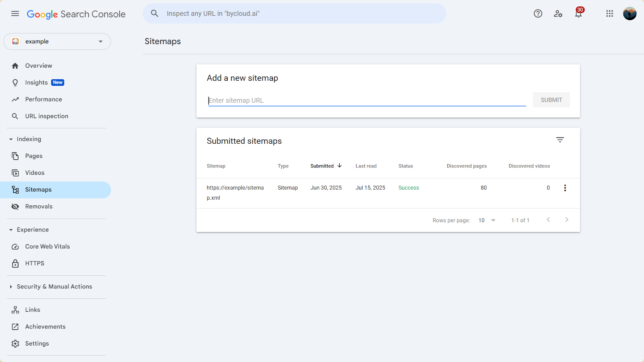
Task: Open the Google apps grid
Action: (609, 14)
